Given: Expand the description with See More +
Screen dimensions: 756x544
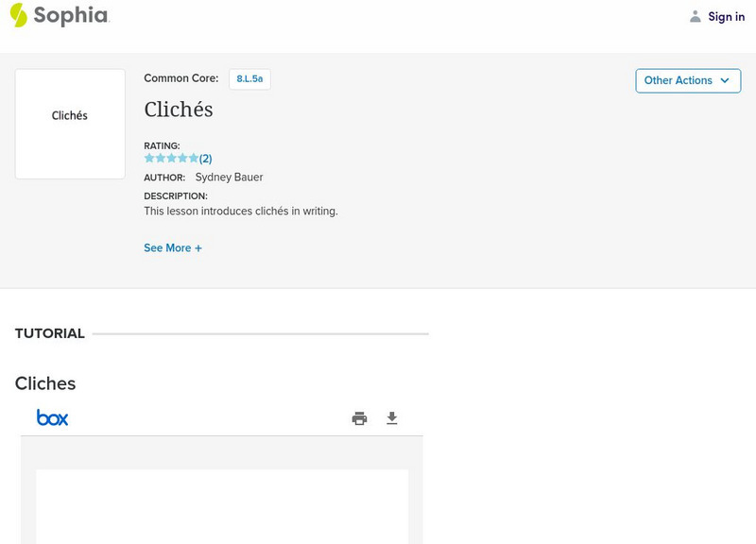Looking at the screenshot, I should tap(173, 248).
